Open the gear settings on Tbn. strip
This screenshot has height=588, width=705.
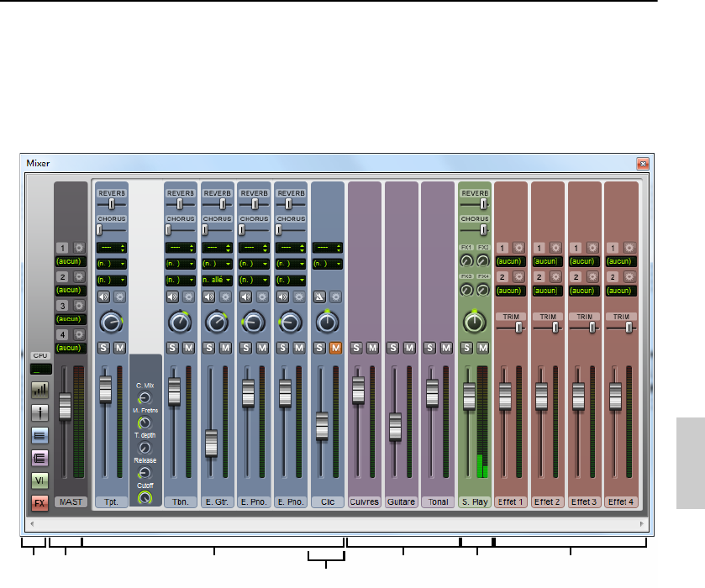[189, 297]
